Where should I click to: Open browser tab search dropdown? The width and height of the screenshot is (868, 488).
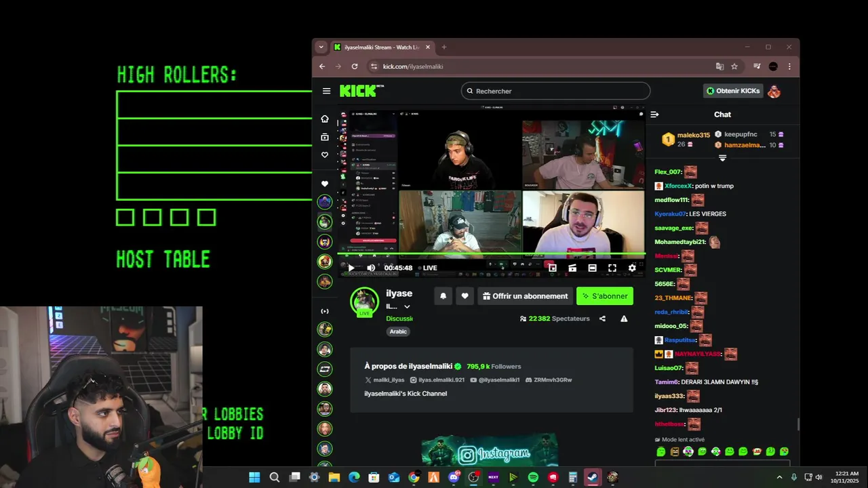(321, 47)
